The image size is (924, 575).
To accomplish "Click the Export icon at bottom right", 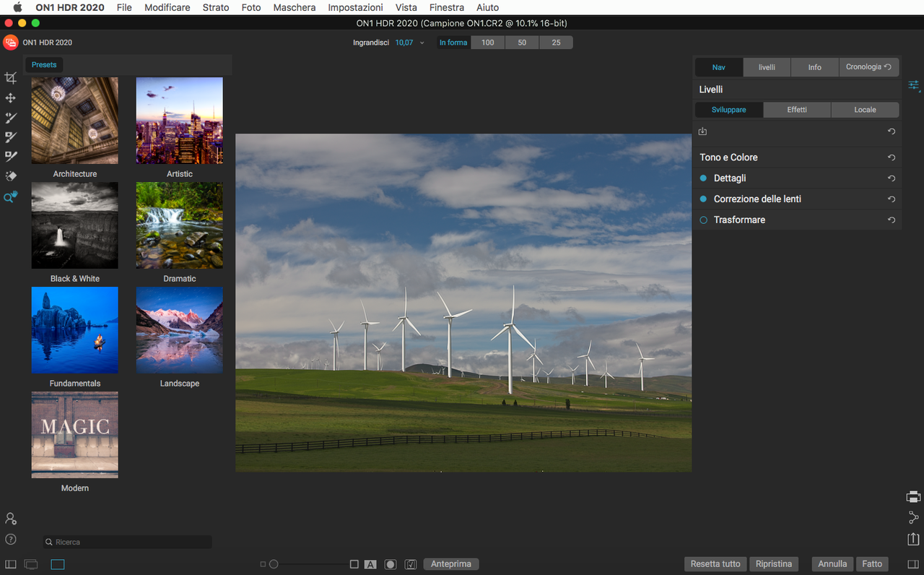I will click(x=913, y=539).
